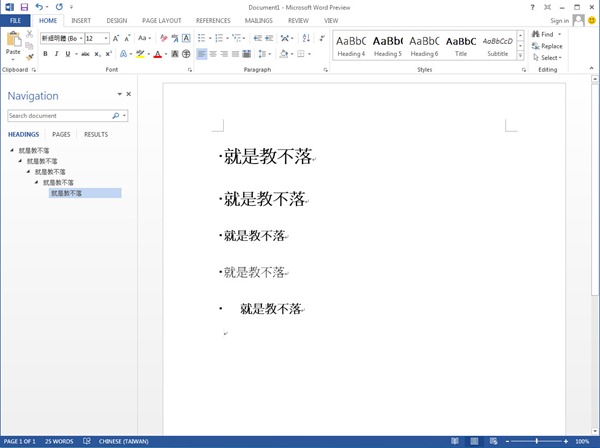Click the Save icon in the title bar
600x448 pixels.
[x=23, y=7]
